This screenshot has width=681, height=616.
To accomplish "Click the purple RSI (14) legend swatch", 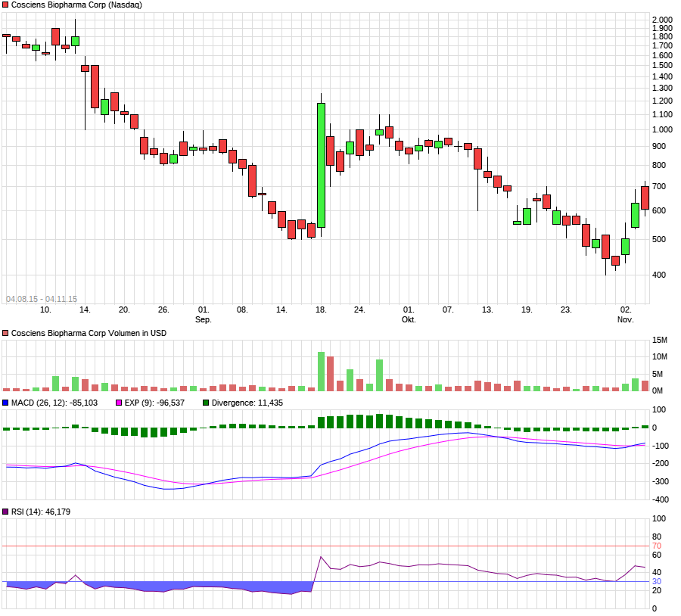I will (x=5, y=512).
